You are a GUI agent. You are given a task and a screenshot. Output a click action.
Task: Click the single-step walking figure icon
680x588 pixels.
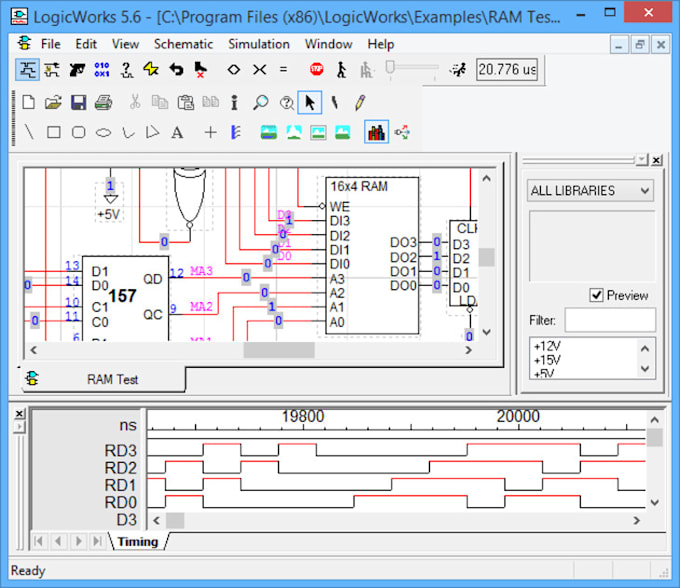[x=342, y=69]
